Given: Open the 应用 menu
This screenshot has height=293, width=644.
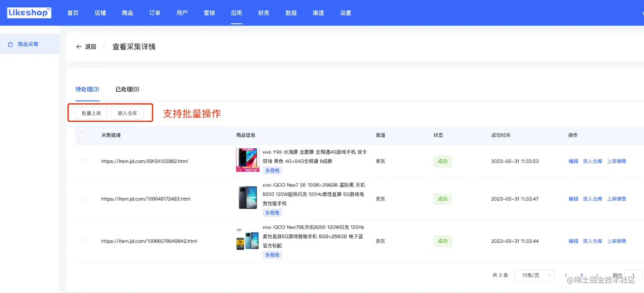Looking at the screenshot, I should (236, 13).
